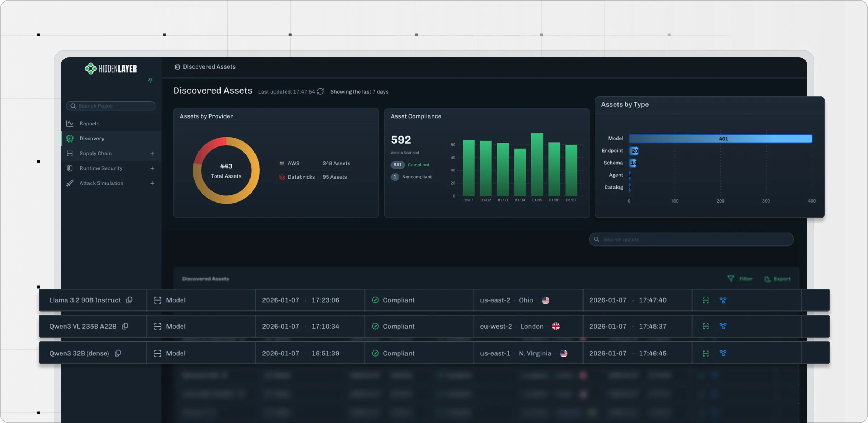Click the Filter button

point(740,279)
